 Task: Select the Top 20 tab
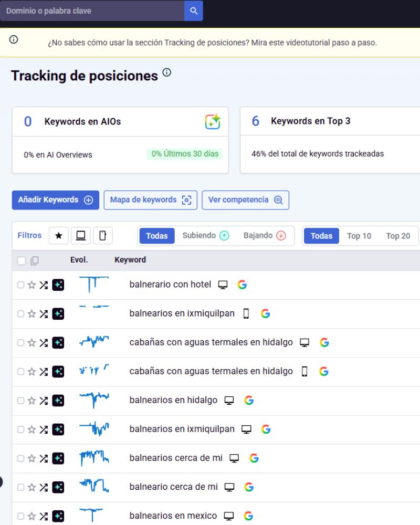(398, 236)
